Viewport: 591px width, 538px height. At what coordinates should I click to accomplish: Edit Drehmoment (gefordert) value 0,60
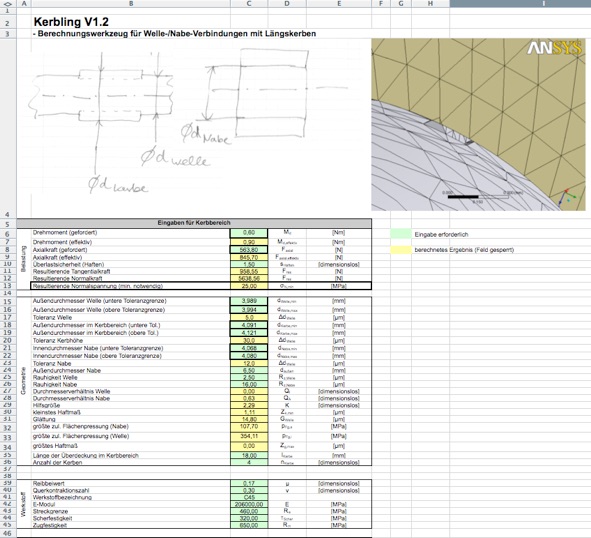(x=249, y=233)
